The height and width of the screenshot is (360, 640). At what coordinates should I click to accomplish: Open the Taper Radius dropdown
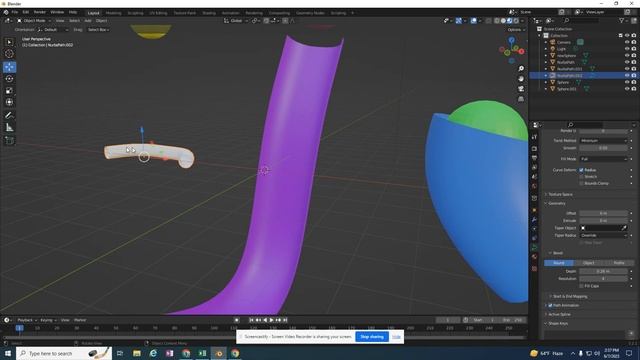click(603, 236)
